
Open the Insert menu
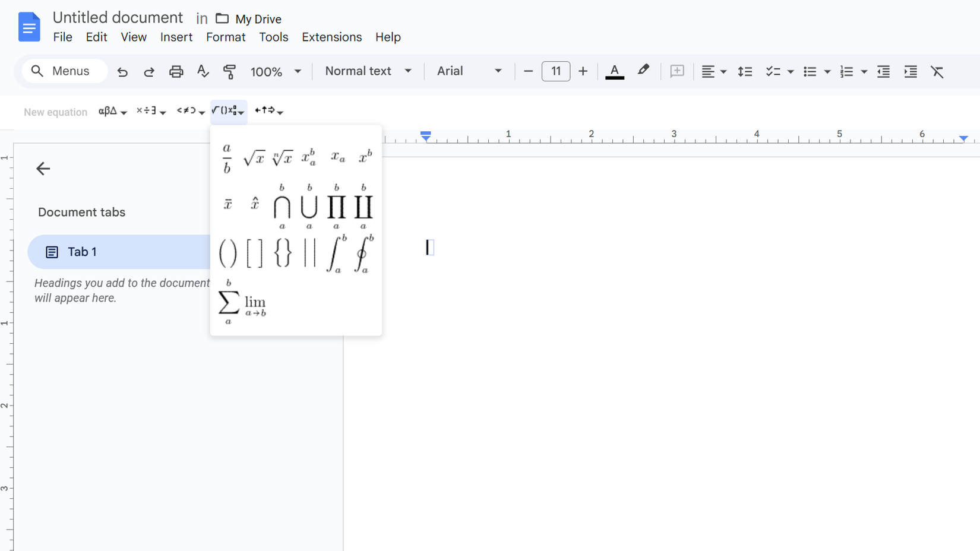click(x=176, y=37)
